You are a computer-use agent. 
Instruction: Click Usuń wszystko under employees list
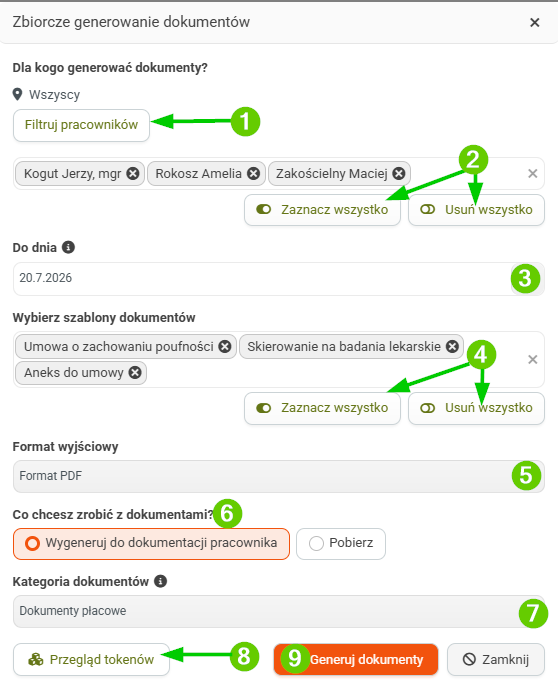(x=476, y=210)
